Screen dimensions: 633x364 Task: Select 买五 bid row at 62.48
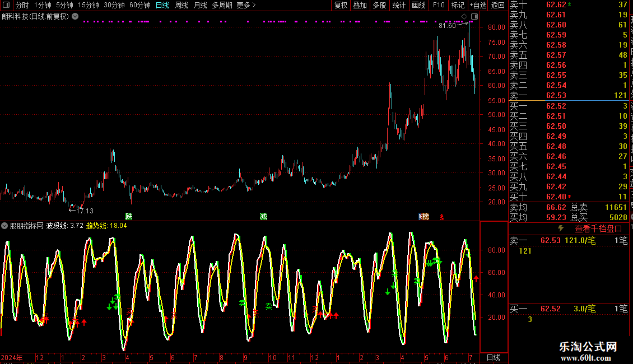tap(569, 146)
